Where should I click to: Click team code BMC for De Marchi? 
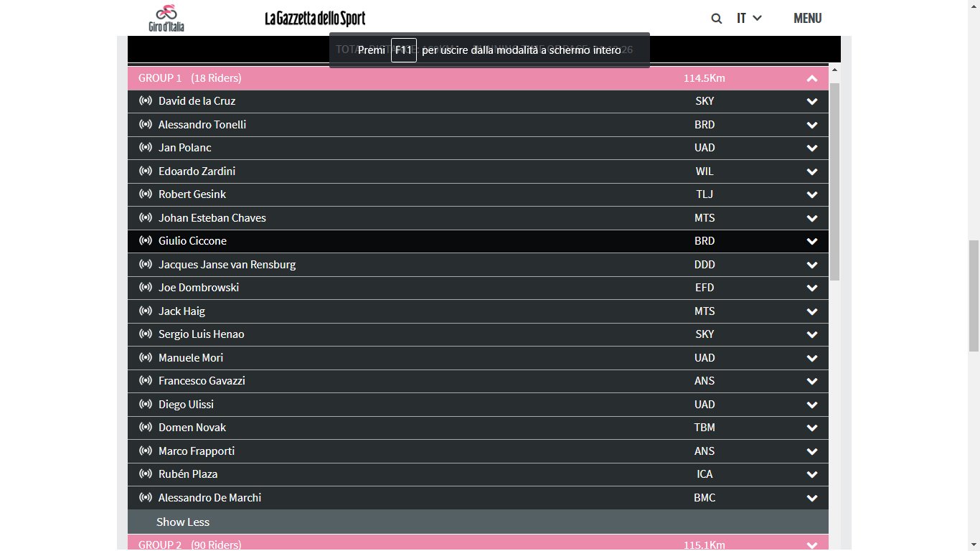coord(705,497)
